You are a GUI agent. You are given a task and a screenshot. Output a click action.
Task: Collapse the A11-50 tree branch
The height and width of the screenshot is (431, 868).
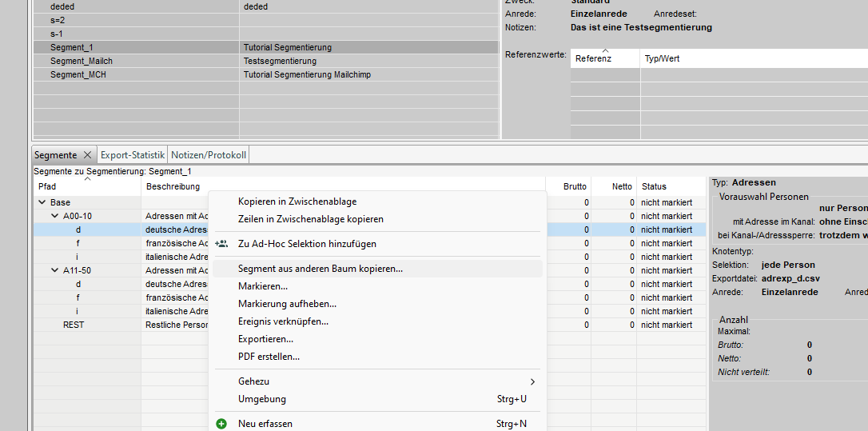point(54,271)
